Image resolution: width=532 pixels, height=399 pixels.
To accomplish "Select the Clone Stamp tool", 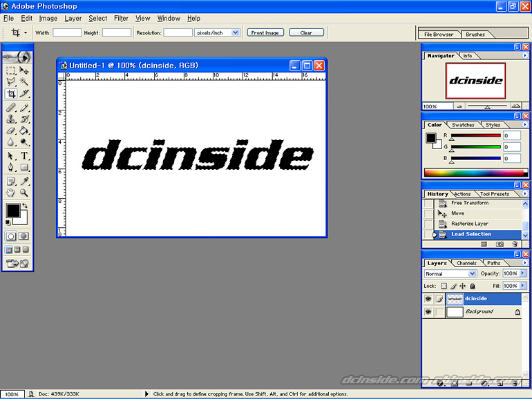I will [11, 119].
